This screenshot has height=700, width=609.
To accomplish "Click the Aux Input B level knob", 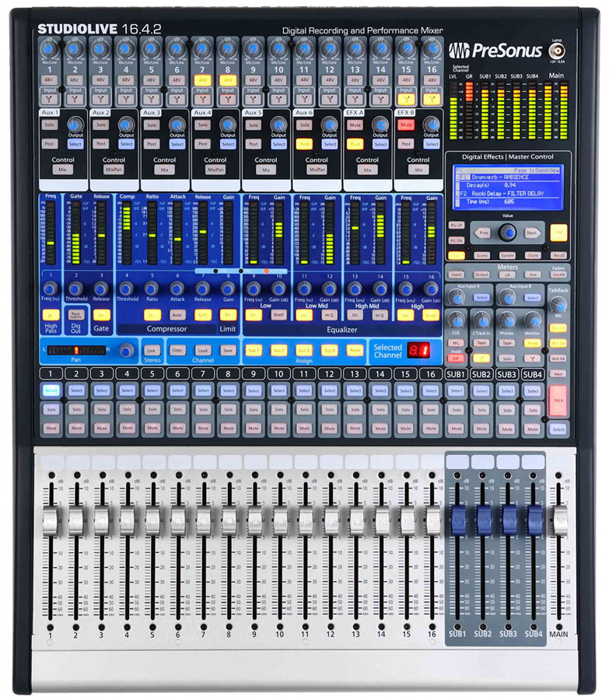I will [507, 297].
